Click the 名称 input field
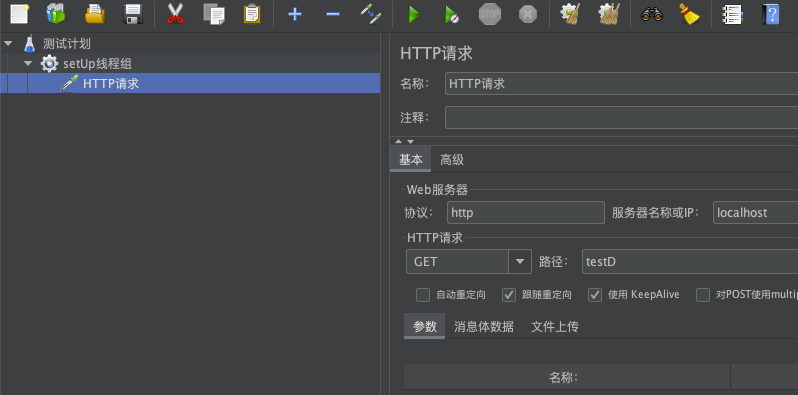The image size is (798, 395). tap(621, 83)
